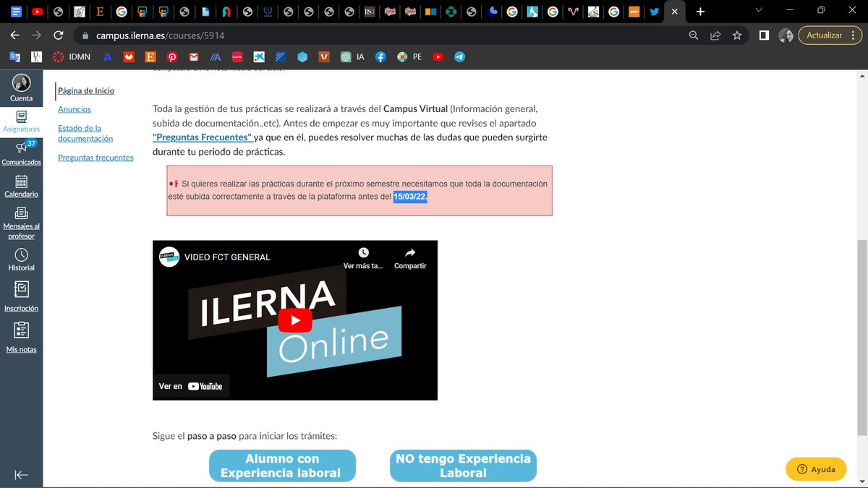Screen dimensions: 868x488
Task: Open the Gmail bookmark
Action: tap(194, 56)
